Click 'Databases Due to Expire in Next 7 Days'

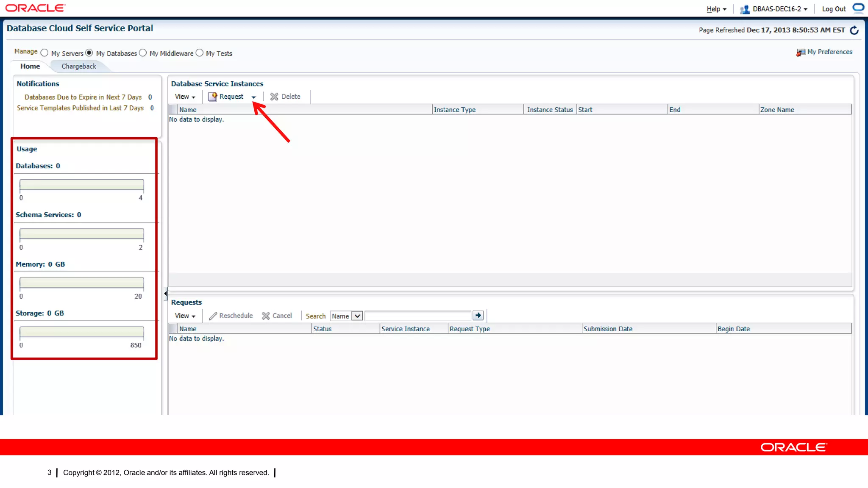[x=83, y=97]
